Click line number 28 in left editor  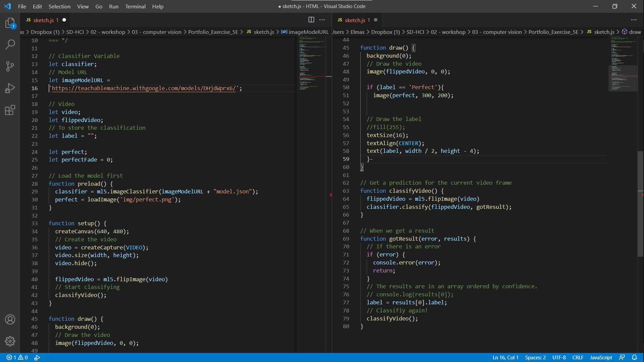tap(35, 184)
